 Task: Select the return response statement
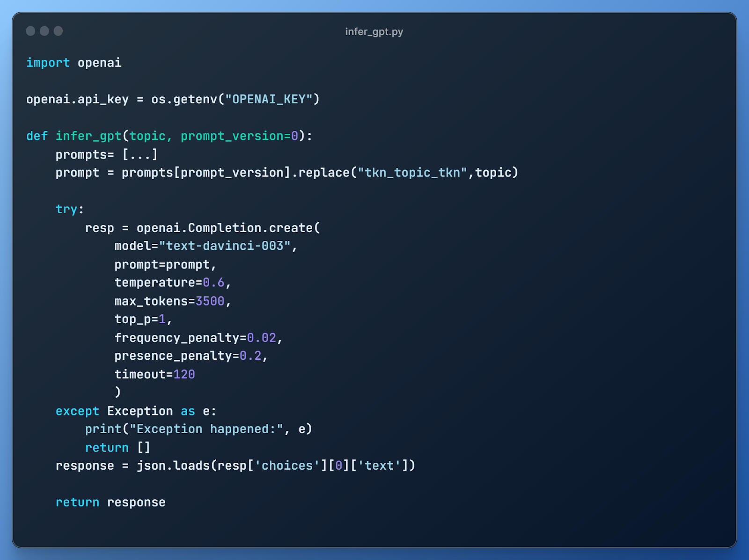tap(110, 502)
